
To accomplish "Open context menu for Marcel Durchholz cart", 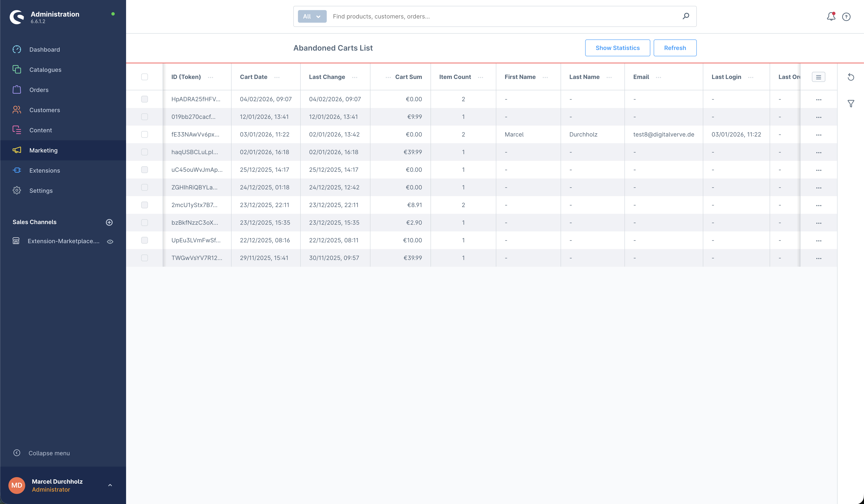I will coord(818,135).
